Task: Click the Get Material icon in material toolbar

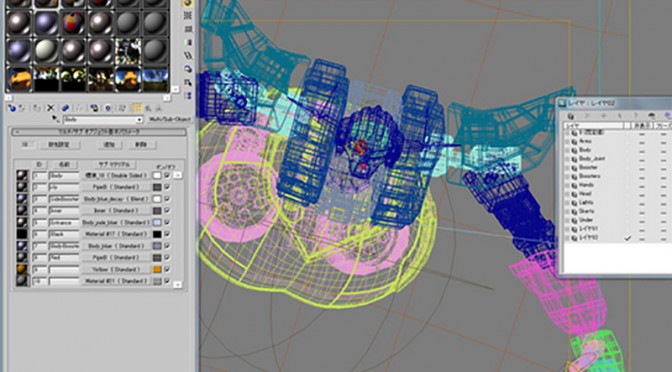Action: click(x=12, y=108)
